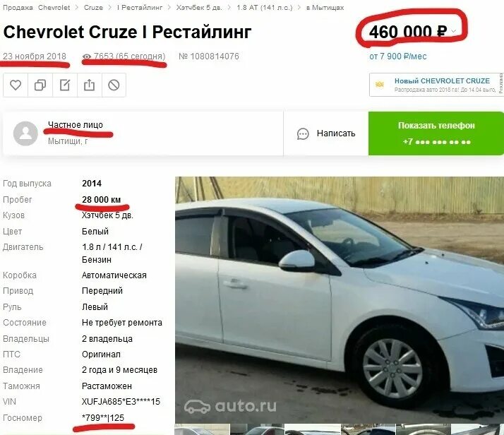Click the report/block listing icon

pos(114,85)
